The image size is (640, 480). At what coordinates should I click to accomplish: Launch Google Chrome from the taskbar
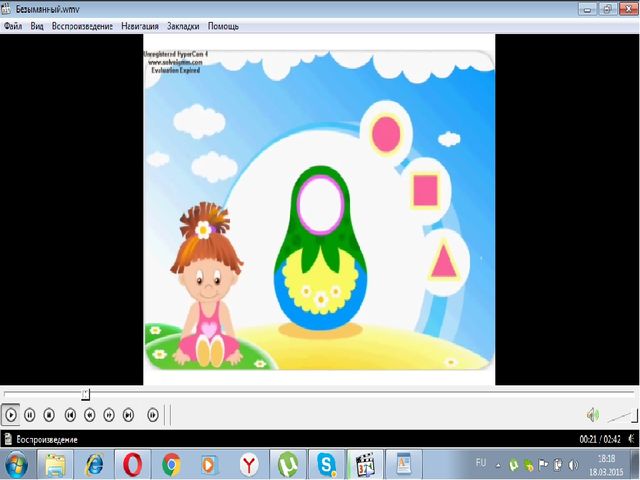click(x=171, y=464)
